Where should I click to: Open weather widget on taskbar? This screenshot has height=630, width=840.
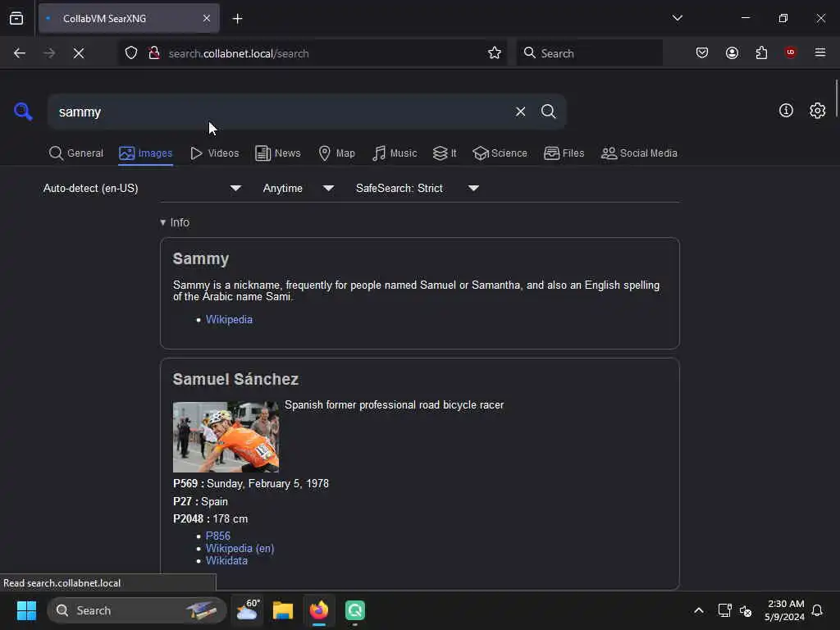248,610
